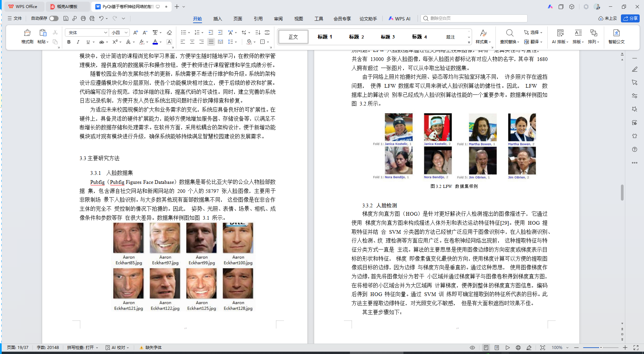The height and width of the screenshot is (354, 644).
Task: Click the Decrease font size icon
Action: point(145,32)
